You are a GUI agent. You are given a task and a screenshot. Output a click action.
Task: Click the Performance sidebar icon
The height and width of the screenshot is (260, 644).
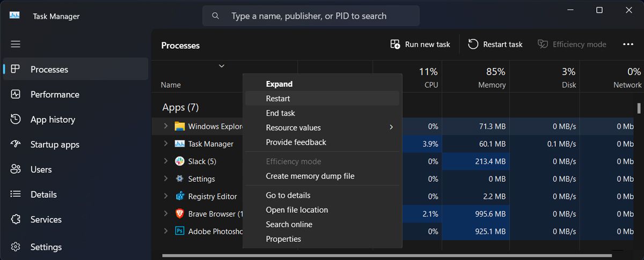(x=16, y=94)
